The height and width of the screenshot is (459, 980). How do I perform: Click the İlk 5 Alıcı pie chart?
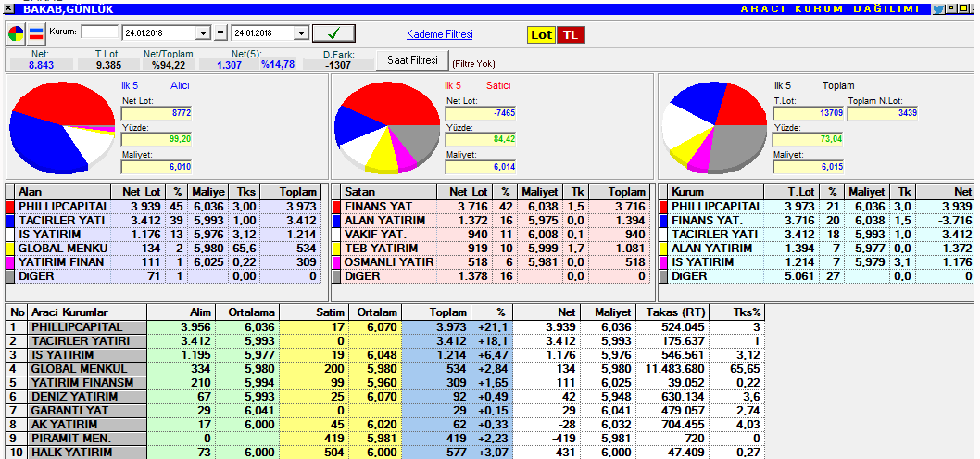(x=62, y=127)
